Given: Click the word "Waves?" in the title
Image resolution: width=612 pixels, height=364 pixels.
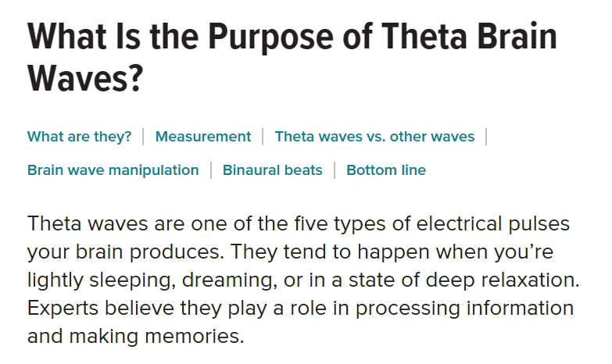Looking at the screenshot, I should 86,79.
